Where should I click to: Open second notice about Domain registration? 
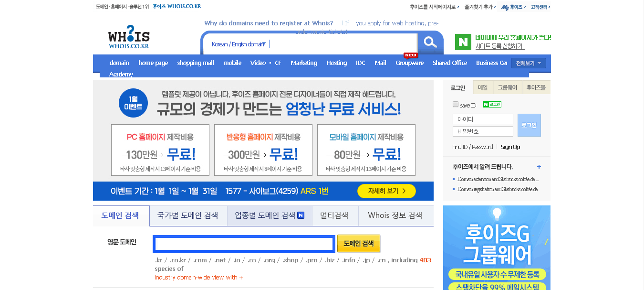coord(498,189)
